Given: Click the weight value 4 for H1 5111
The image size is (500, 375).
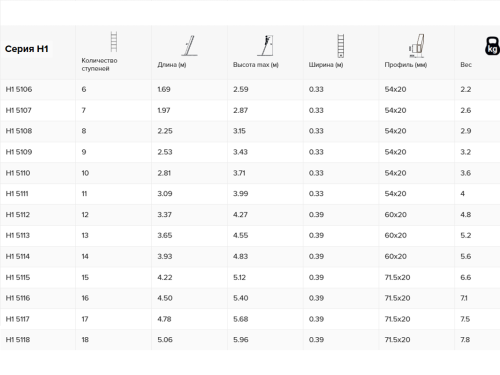Looking at the screenshot, I should (463, 194).
